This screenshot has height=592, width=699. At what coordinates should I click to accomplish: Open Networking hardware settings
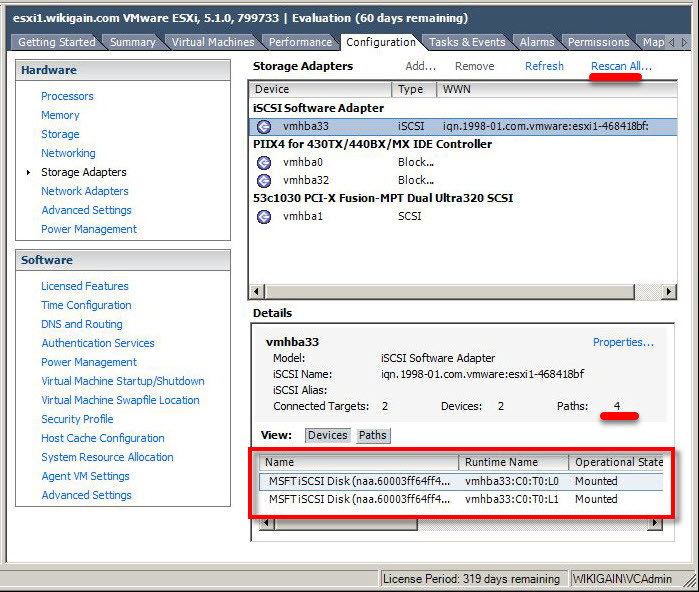coord(68,153)
